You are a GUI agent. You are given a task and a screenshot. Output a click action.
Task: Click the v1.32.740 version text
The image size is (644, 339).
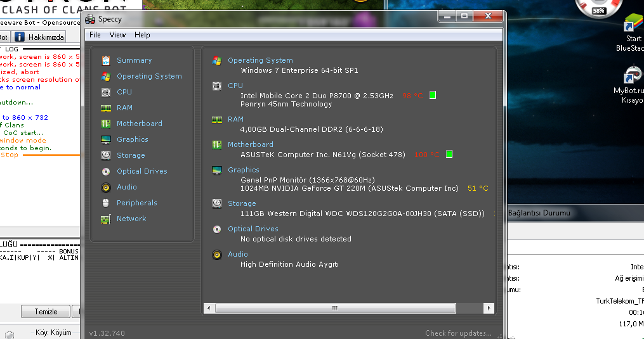point(107,333)
